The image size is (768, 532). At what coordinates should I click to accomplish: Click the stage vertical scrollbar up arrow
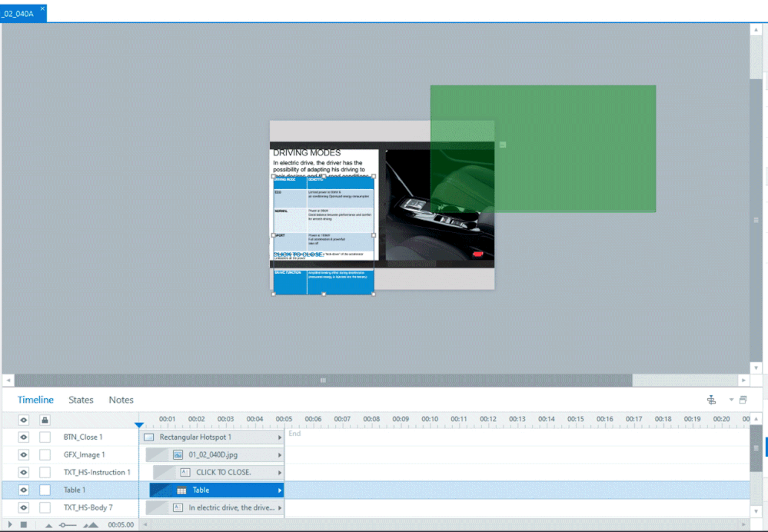tap(756, 29)
